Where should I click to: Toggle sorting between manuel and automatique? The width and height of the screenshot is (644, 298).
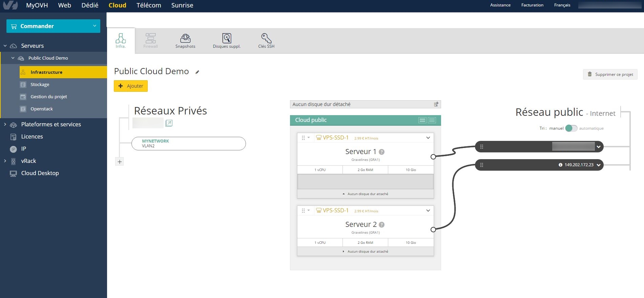coord(571,128)
